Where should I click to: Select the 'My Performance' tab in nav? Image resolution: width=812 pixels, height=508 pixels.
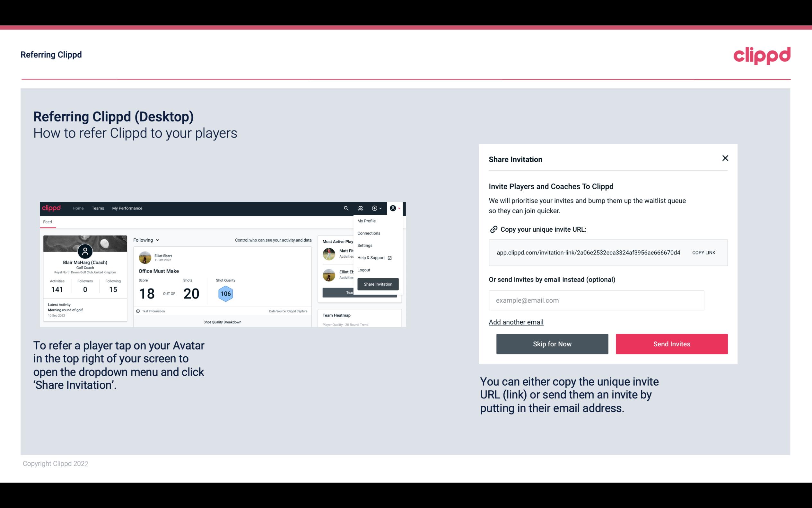(127, 208)
